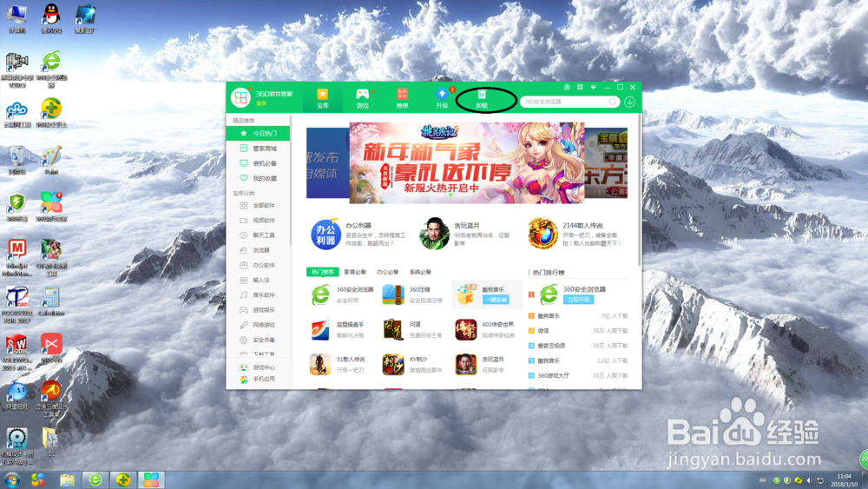868x489 pixels.
Task: Open XY刺沙 game entry
Action: coord(413,365)
